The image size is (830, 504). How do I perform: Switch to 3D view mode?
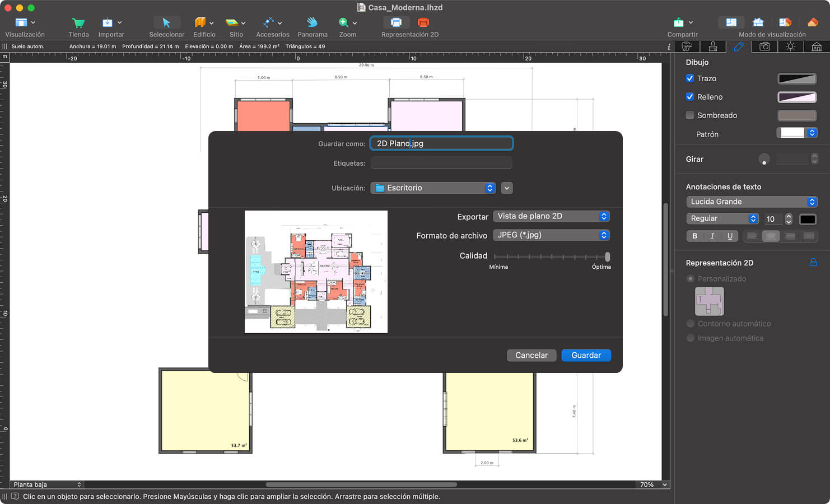click(813, 22)
